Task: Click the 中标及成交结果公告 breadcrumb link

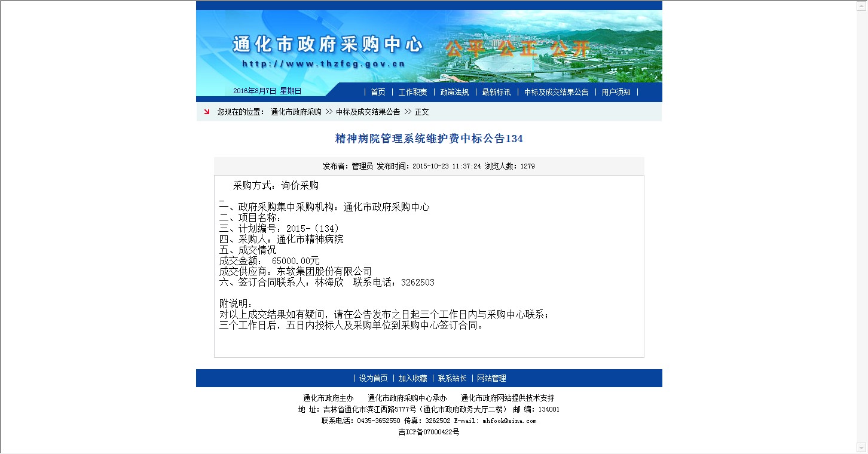Action: click(368, 112)
